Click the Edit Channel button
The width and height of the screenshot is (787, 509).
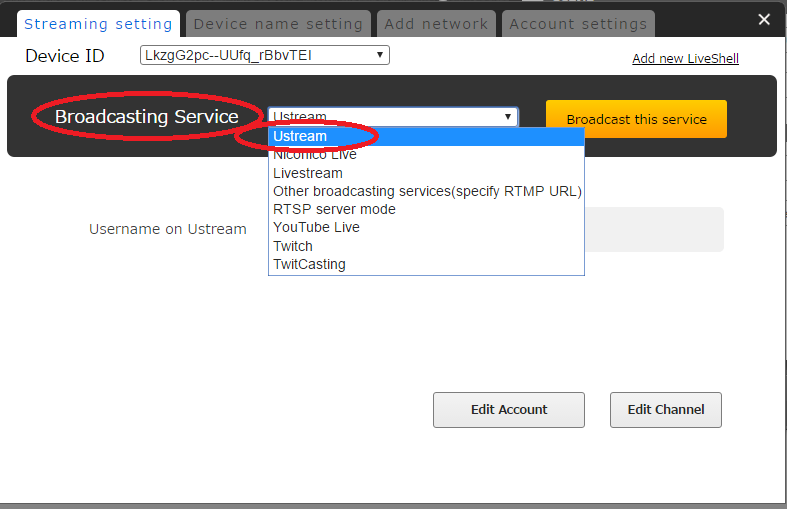pos(666,410)
